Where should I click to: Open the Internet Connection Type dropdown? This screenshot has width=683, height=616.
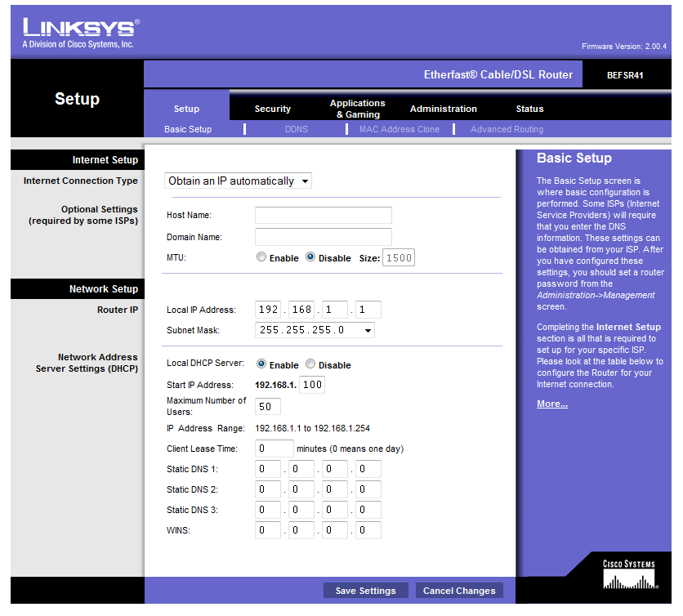238,181
